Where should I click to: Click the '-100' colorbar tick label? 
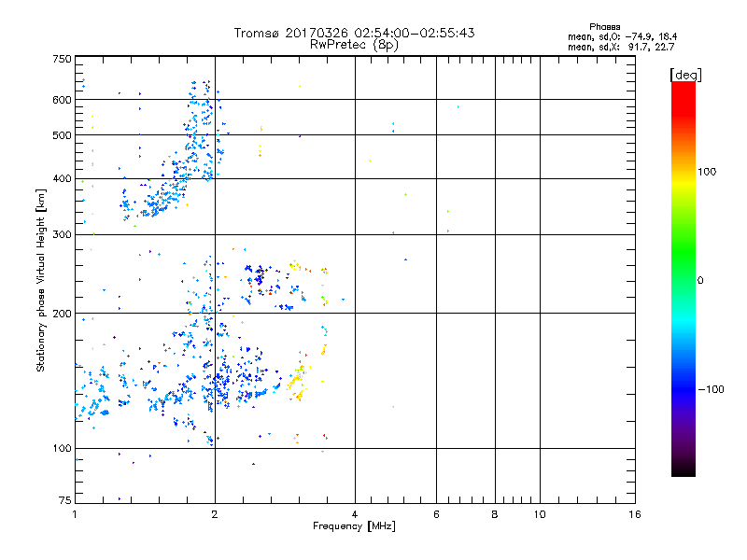point(712,389)
